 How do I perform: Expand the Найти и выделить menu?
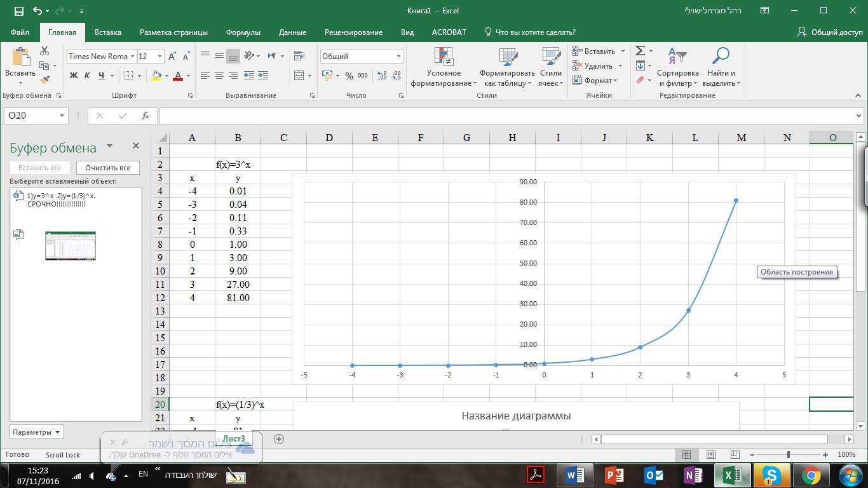[x=721, y=67]
